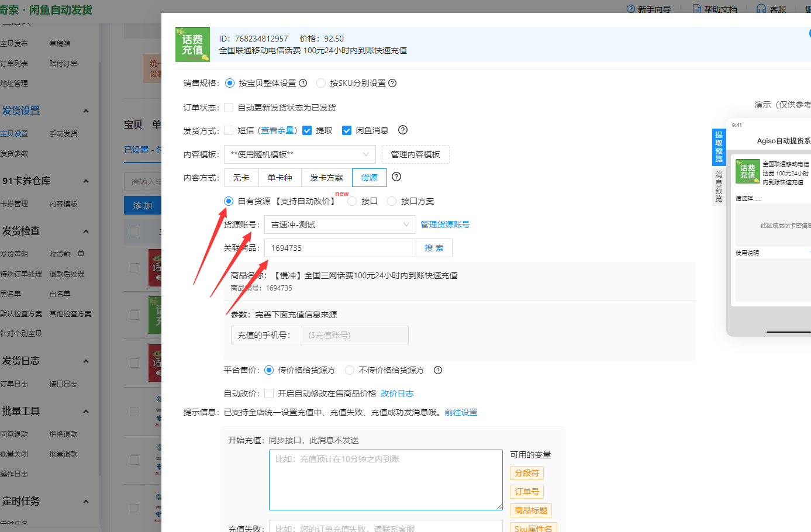The width and height of the screenshot is (811, 532).
Task: Open 管理货源账号 link
Action: [445, 224]
